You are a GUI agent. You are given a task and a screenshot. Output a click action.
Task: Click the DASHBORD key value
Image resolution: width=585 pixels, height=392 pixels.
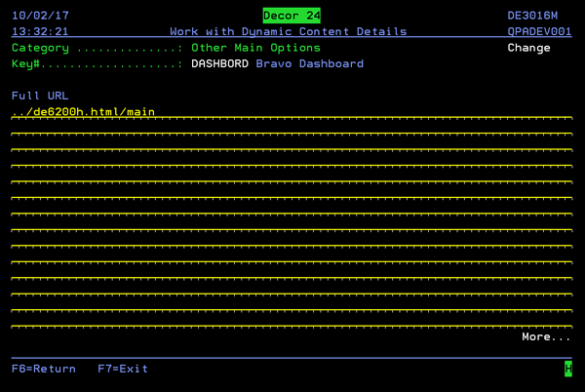[219, 64]
